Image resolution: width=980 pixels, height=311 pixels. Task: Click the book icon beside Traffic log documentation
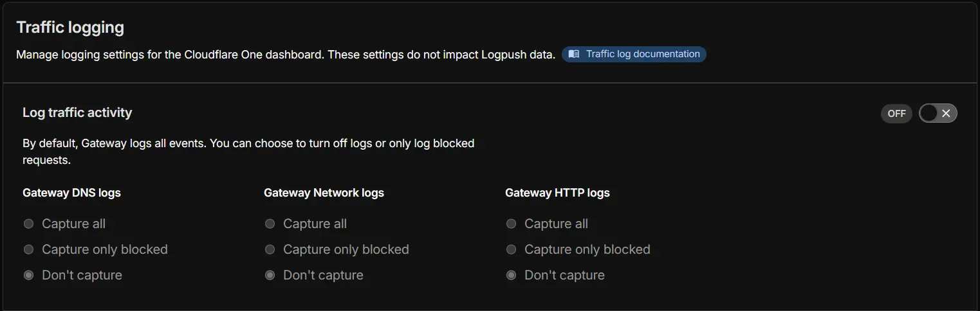click(574, 54)
